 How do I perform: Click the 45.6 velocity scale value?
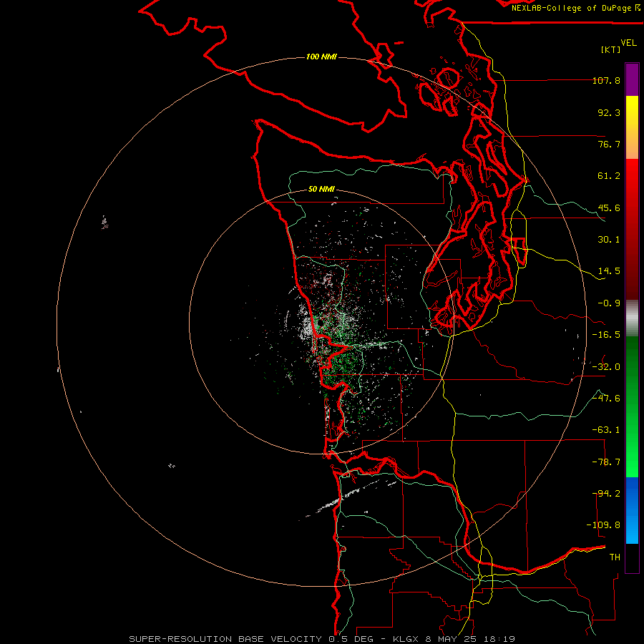(x=609, y=208)
